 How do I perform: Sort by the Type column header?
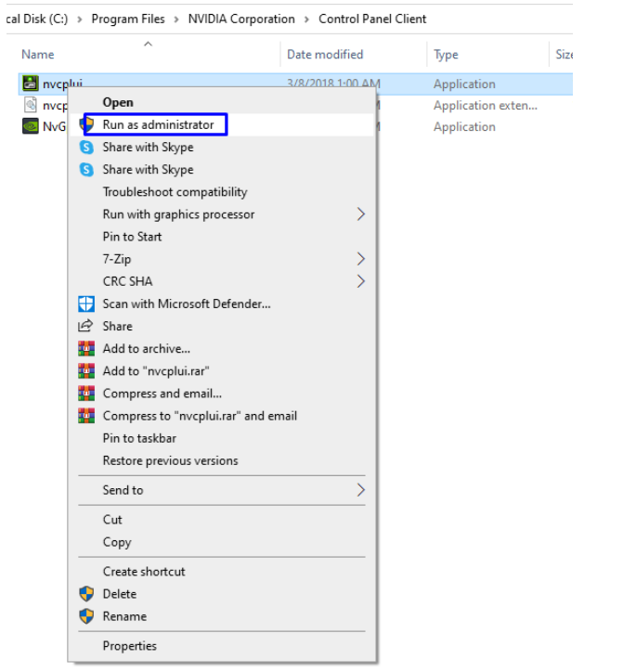446,55
